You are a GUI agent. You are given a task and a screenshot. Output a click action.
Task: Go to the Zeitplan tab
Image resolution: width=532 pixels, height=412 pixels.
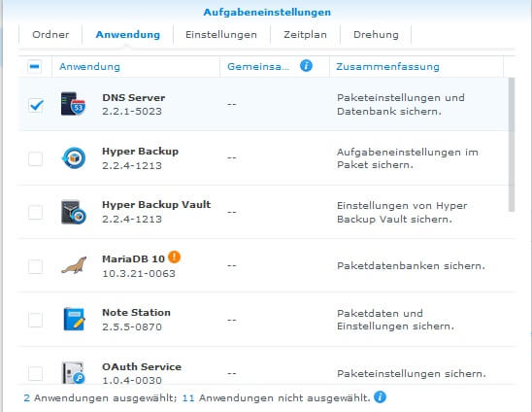tap(305, 35)
